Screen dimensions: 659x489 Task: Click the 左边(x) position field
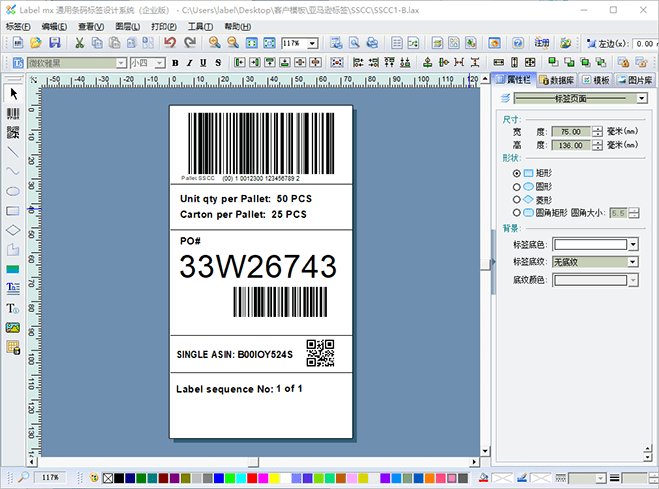pyautogui.click(x=644, y=43)
